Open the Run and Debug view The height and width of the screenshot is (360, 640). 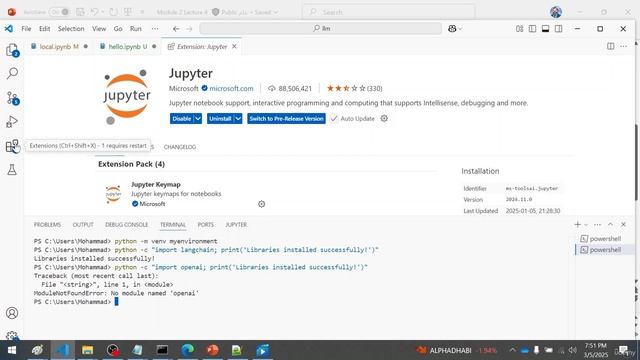[12, 122]
